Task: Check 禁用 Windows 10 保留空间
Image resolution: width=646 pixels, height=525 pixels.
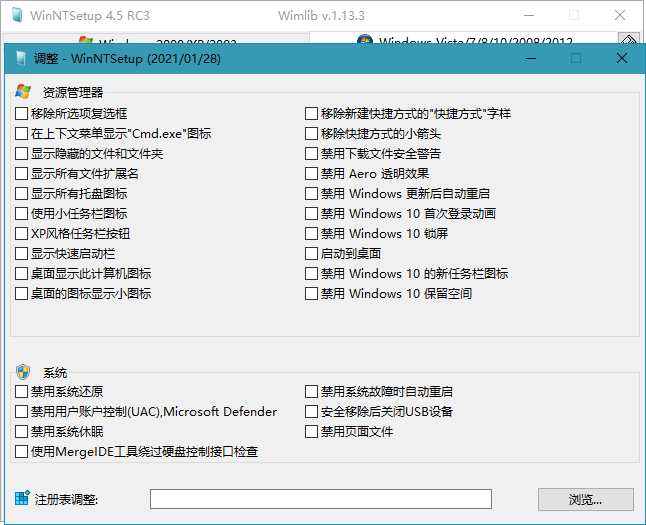Action: [x=311, y=293]
